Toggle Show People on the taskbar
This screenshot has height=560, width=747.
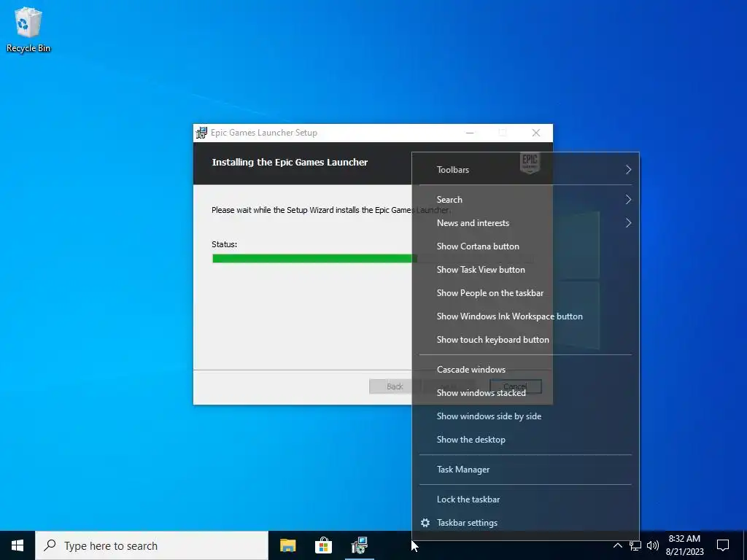525,293
